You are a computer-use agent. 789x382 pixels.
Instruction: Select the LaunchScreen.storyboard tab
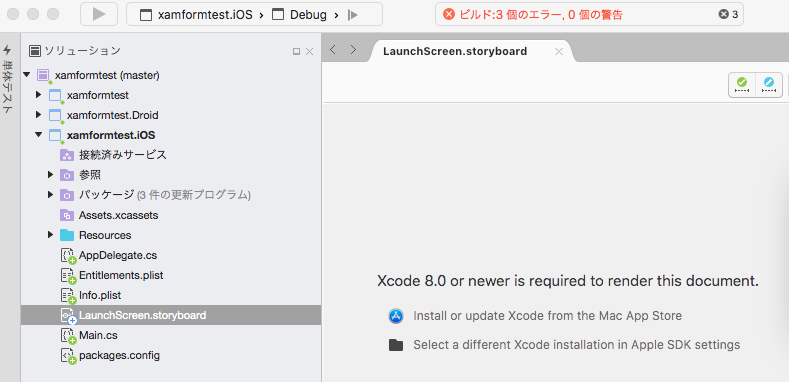tap(455, 51)
